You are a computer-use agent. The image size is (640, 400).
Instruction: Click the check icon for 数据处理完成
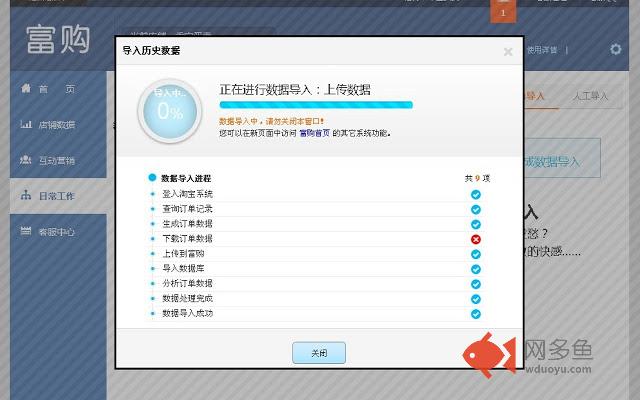pyautogui.click(x=476, y=299)
